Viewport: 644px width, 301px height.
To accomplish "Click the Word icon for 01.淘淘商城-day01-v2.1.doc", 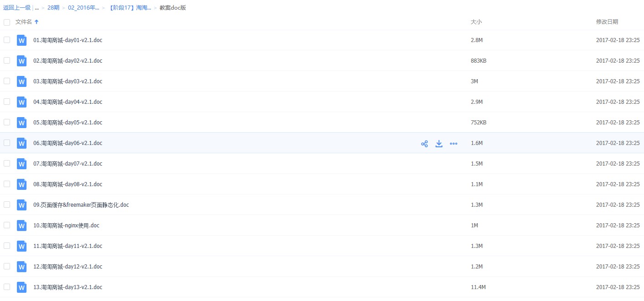I will 21,40.
